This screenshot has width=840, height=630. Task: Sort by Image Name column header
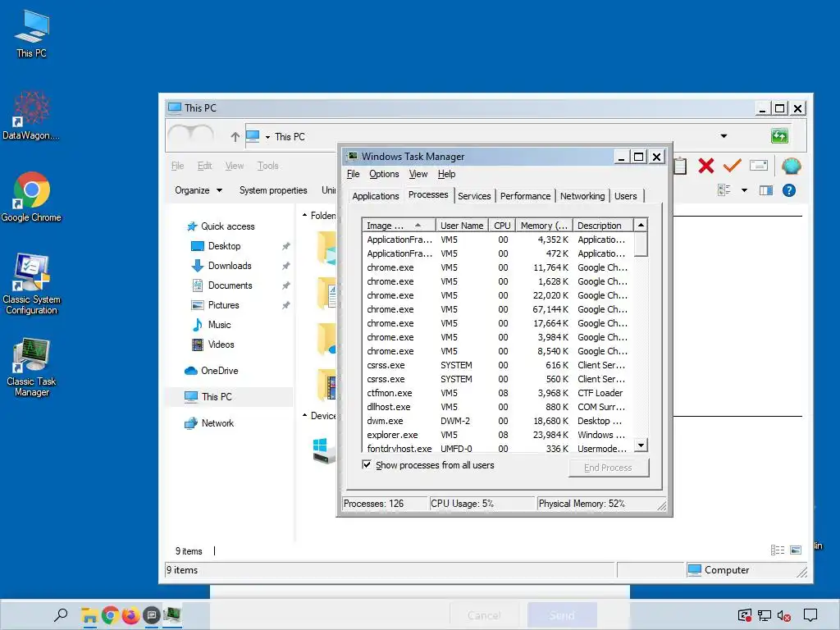399,226
